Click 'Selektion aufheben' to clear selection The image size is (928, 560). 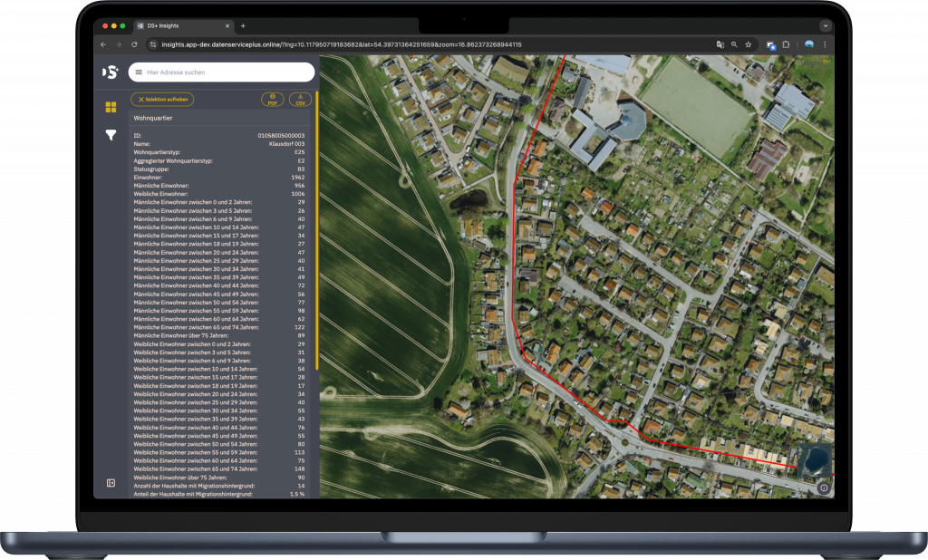click(x=162, y=100)
